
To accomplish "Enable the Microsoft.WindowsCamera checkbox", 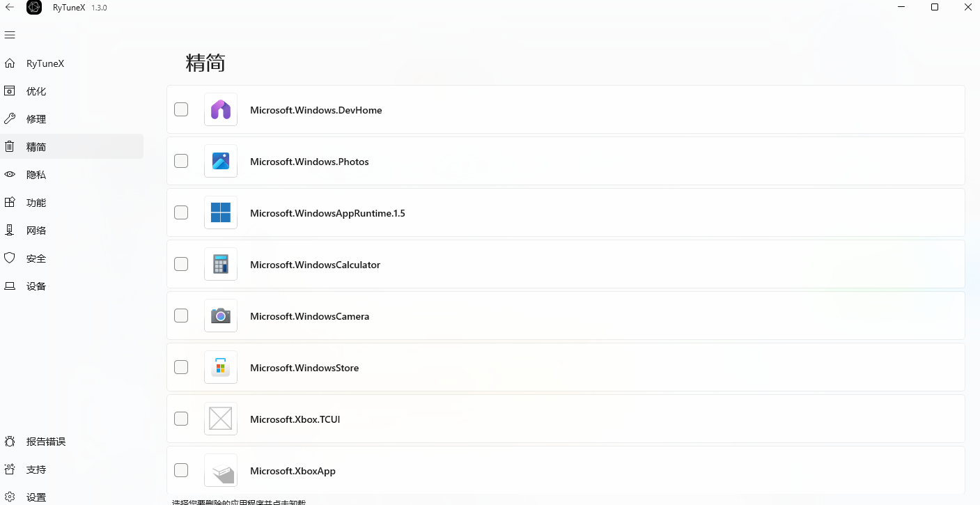I will 181,316.
